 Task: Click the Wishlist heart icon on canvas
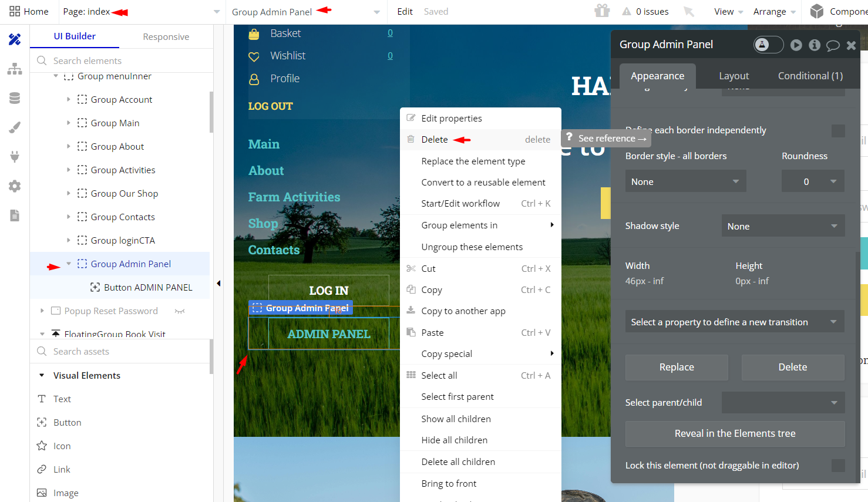coord(254,56)
